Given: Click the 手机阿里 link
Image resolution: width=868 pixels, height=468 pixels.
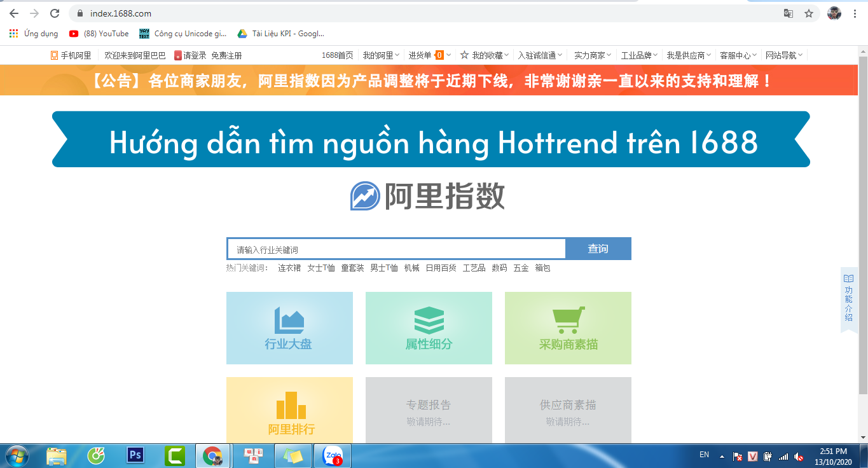Looking at the screenshot, I should point(71,55).
